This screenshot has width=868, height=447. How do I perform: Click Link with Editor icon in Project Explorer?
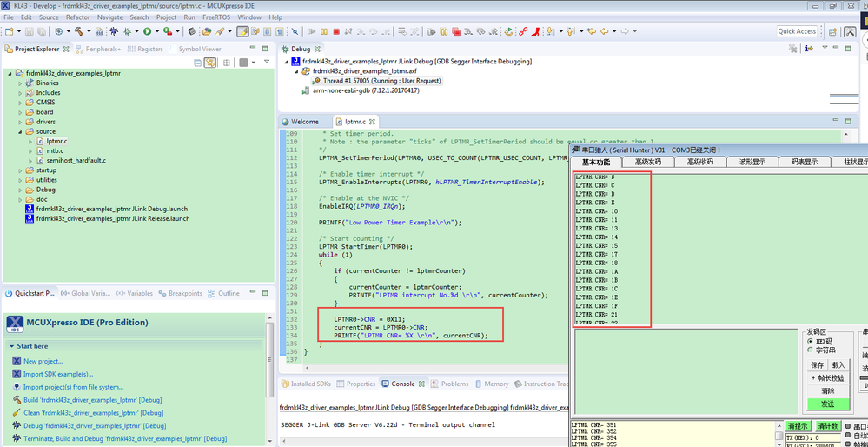coord(210,63)
